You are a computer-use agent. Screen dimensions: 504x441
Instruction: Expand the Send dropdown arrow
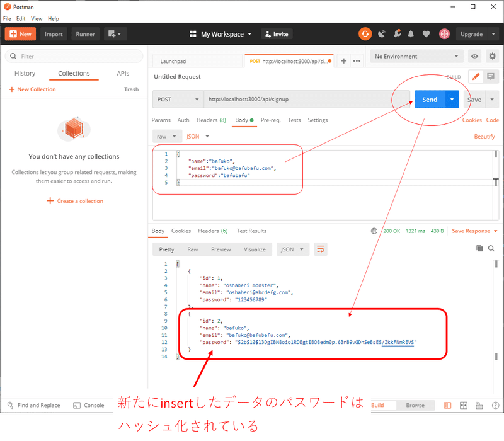[452, 100]
